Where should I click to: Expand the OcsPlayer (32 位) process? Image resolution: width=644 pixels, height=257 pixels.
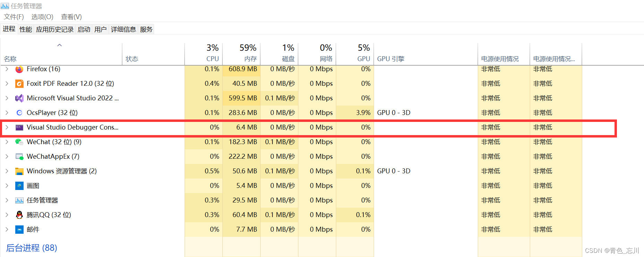click(x=7, y=113)
